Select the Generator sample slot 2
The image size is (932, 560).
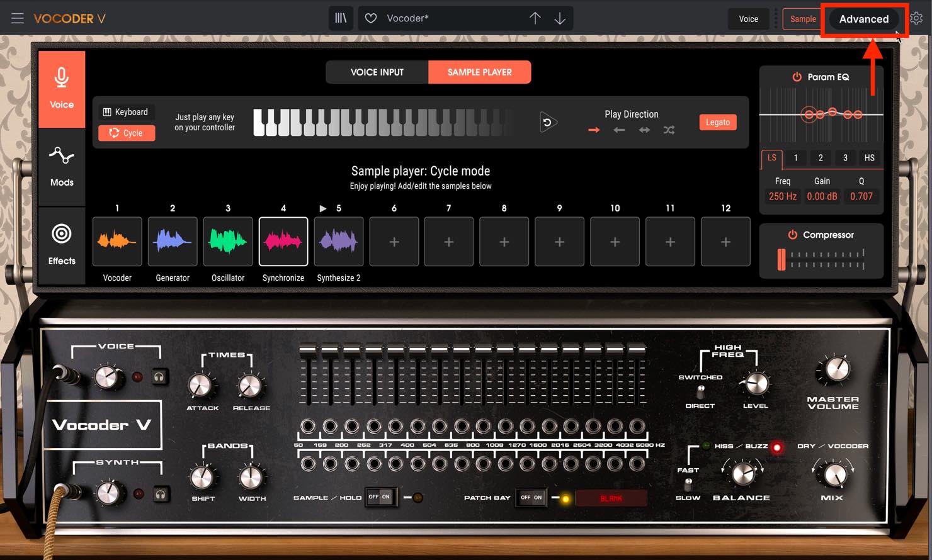[173, 242]
